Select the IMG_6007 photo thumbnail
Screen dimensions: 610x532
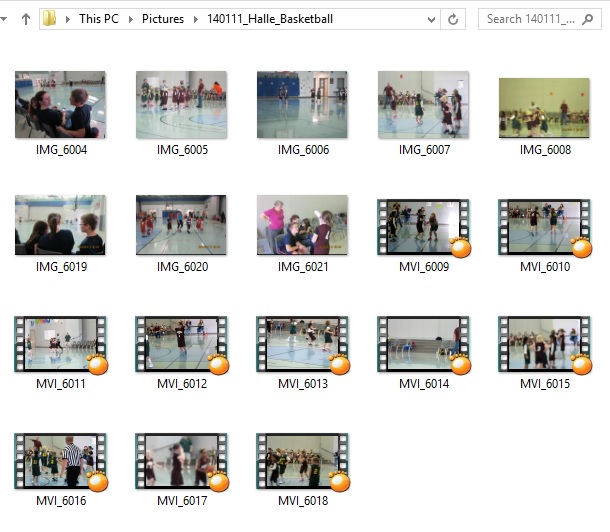click(423, 105)
